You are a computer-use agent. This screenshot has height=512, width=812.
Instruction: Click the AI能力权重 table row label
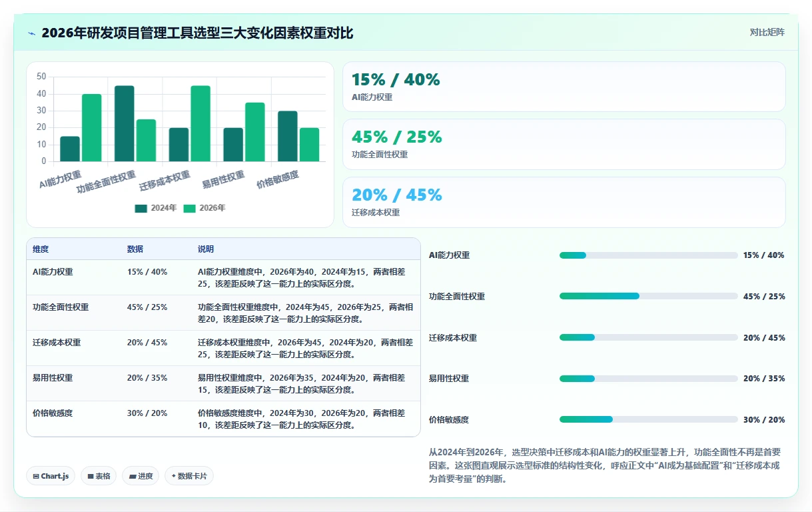click(x=53, y=272)
